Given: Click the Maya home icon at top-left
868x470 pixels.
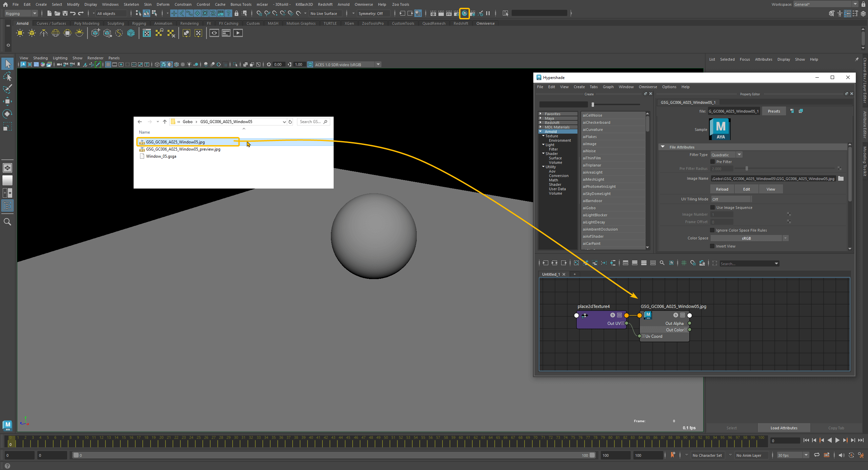Looking at the screenshot, I should (5, 4).
